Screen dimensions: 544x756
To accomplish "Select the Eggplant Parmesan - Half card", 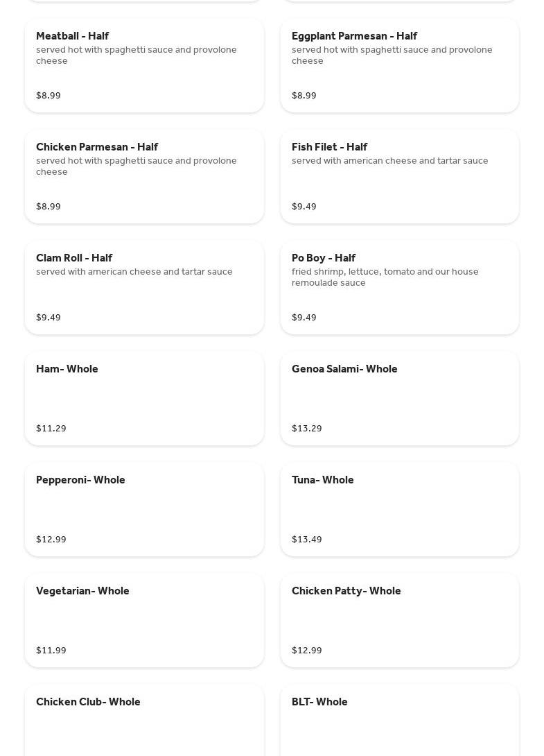I will [x=399, y=65].
